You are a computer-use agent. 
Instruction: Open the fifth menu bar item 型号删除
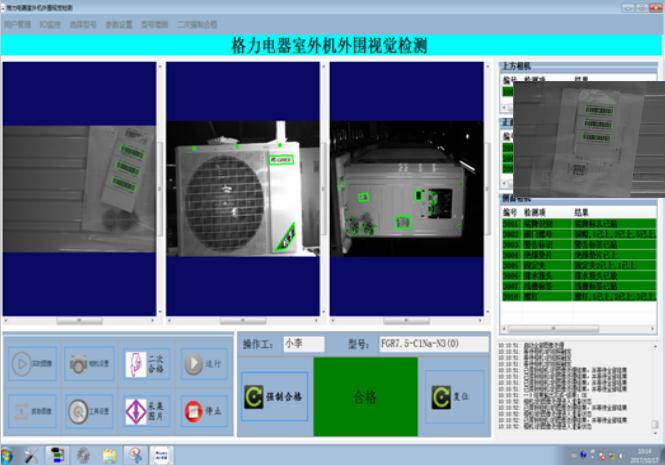point(154,25)
